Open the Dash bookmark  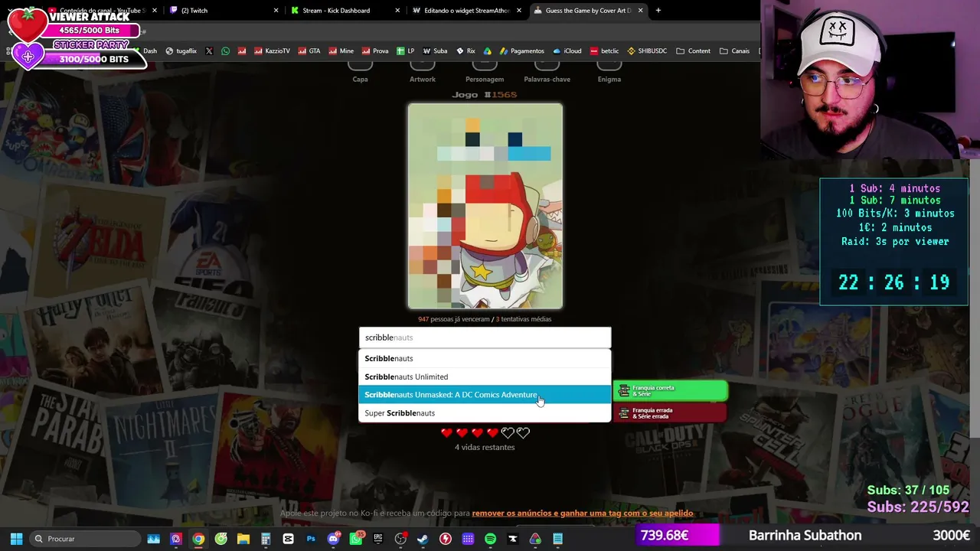click(145, 51)
